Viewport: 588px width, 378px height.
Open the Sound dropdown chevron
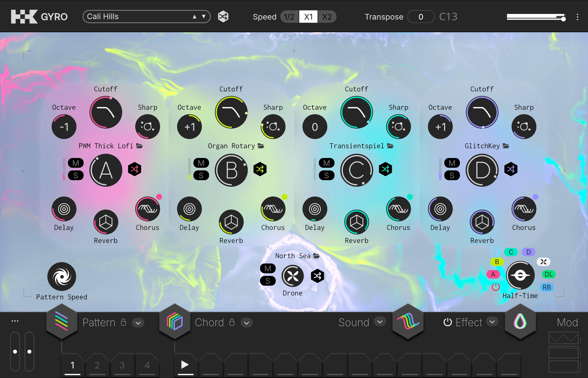point(380,322)
